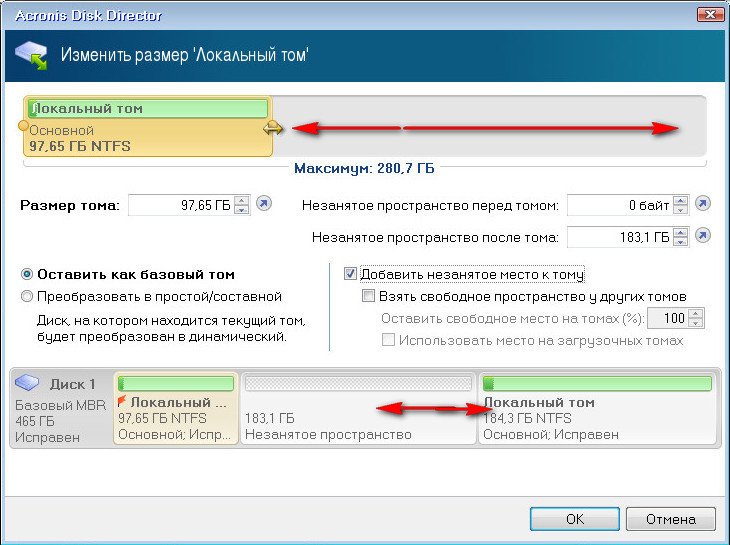Increase volume size with the up arrow
This screenshot has height=545, width=730.
click(241, 201)
